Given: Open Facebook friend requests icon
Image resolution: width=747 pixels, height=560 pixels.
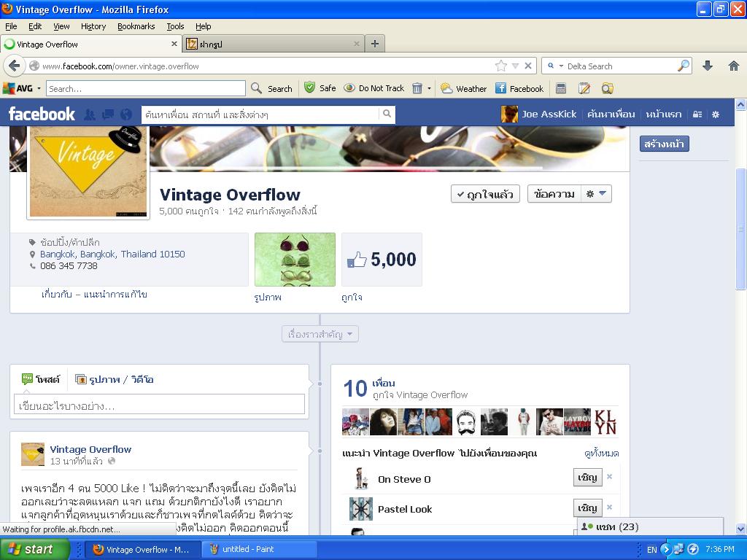Looking at the screenshot, I should (89, 114).
